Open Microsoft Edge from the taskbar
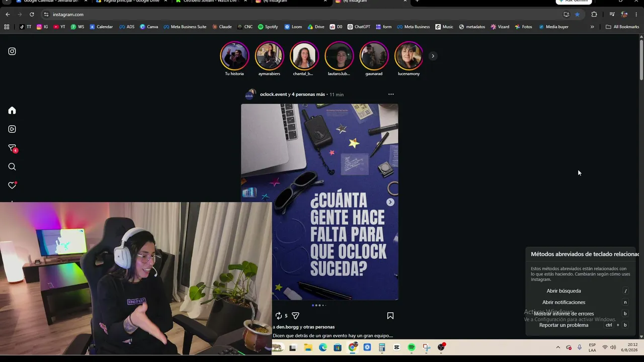Viewport: 644px width, 362px height. pyautogui.click(x=323, y=347)
